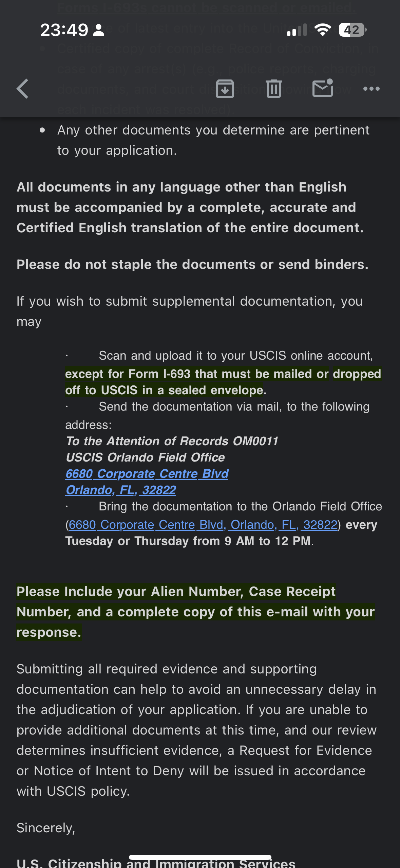Open the Orlando, FL, 32822 italic address link
Image resolution: width=400 pixels, height=868 pixels.
tap(121, 490)
